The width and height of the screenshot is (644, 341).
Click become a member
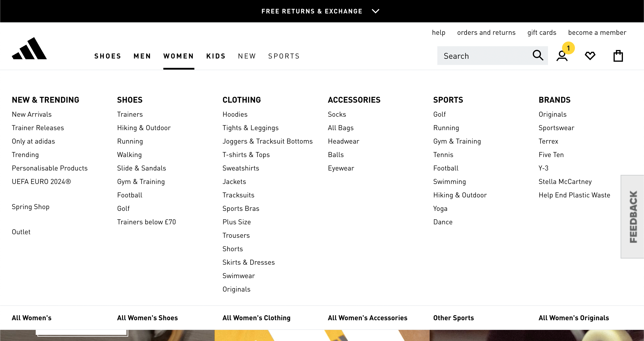(597, 32)
